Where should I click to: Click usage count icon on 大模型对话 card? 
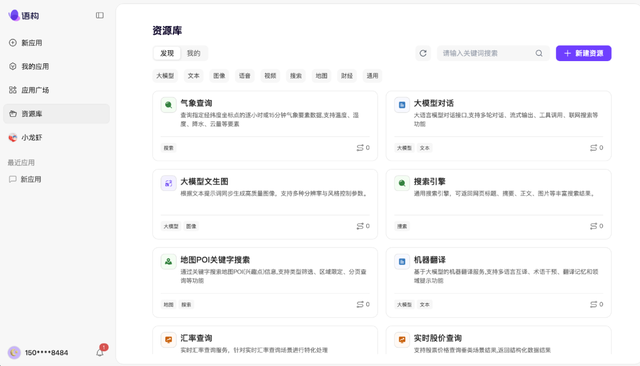pyautogui.click(x=593, y=148)
